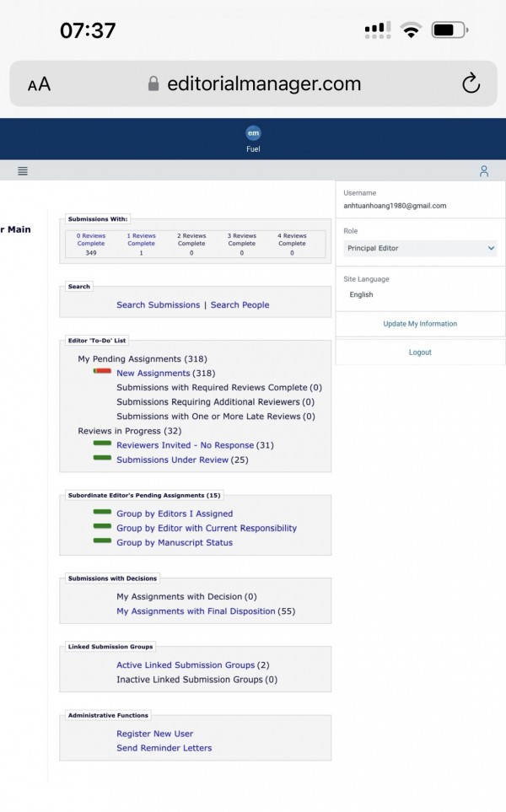Click green bar beside Reviewers Invited
The image size is (506, 812).
[x=102, y=444]
